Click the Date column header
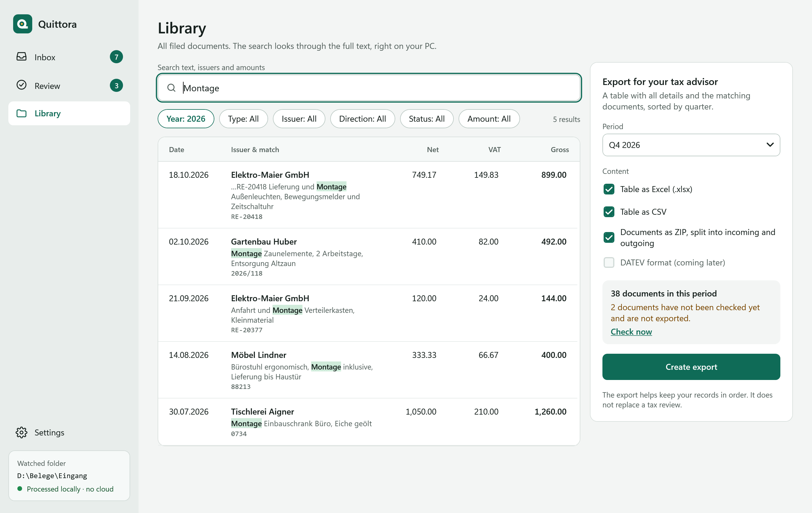 coord(176,149)
